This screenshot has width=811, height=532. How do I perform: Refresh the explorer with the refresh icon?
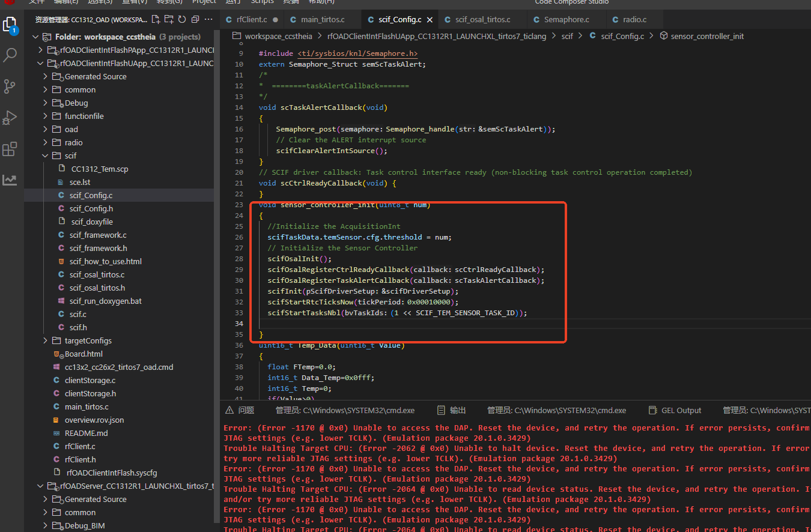point(182,20)
